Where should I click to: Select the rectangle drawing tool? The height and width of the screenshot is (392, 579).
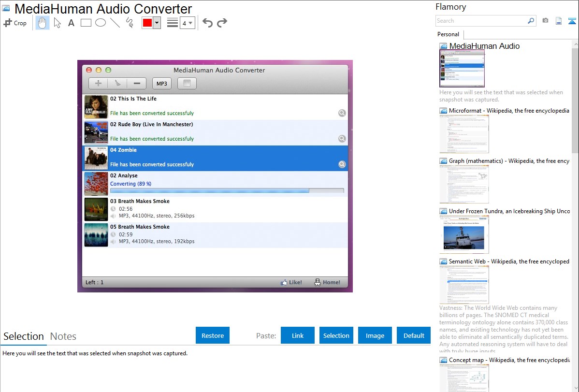86,23
